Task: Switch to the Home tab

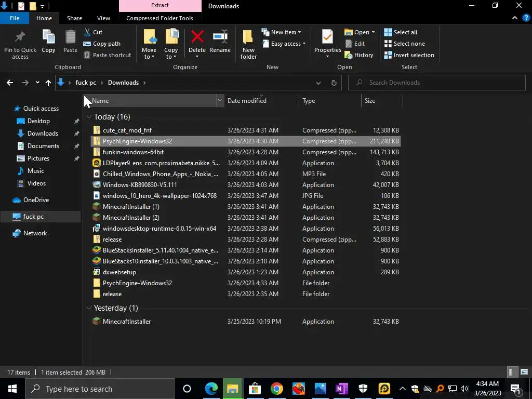Action: pos(44,18)
